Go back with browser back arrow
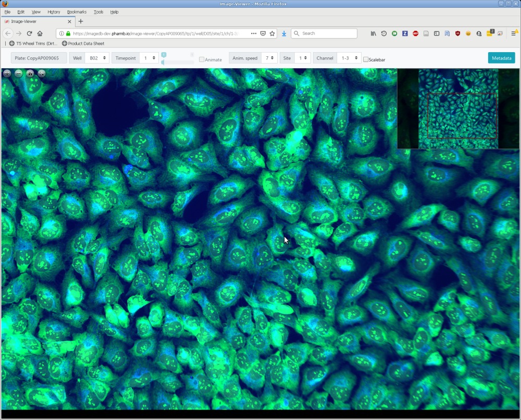 pyautogui.click(x=8, y=33)
